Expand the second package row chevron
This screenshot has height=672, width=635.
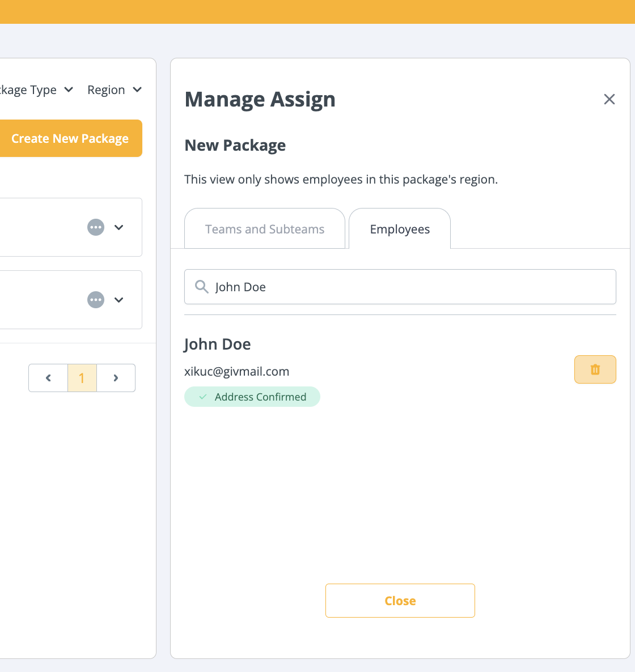pyautogui.click(x=119, y=300)
